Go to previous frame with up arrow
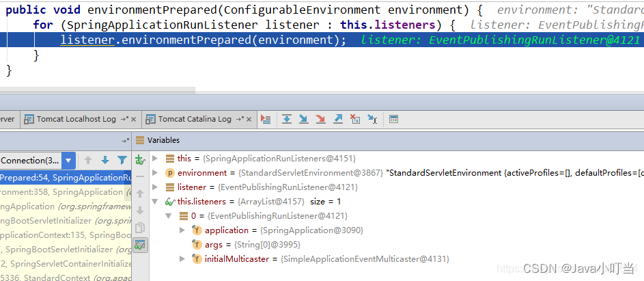 pos(88,161)
